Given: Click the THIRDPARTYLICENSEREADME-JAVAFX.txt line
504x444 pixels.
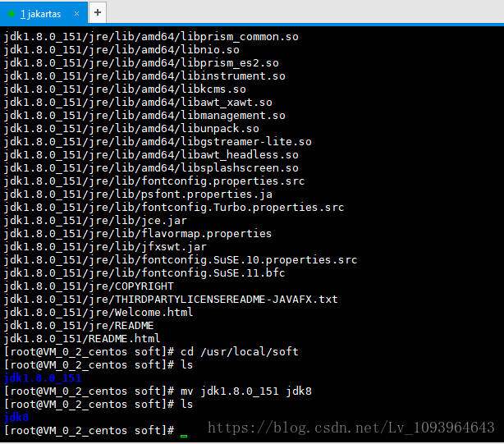Looking at the screenshot, I should click(171, 300).
